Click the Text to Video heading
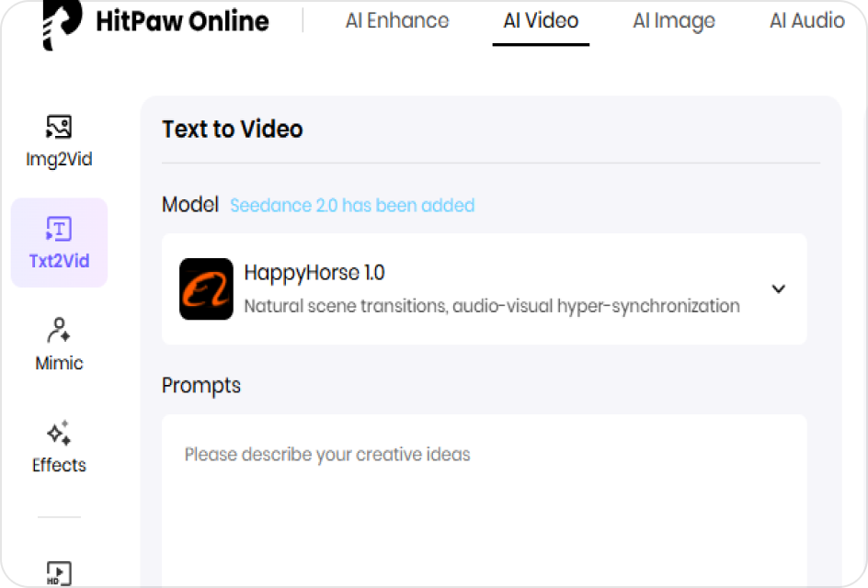Screen dimensions: 868x588 point(233,130)
